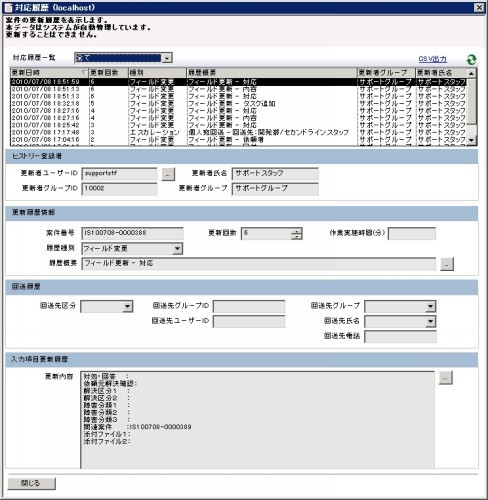Image resolution: width=488 pixels, height=500 pixels.
Task: Click the 更新者氏名 column header
Action: point(441,73)
